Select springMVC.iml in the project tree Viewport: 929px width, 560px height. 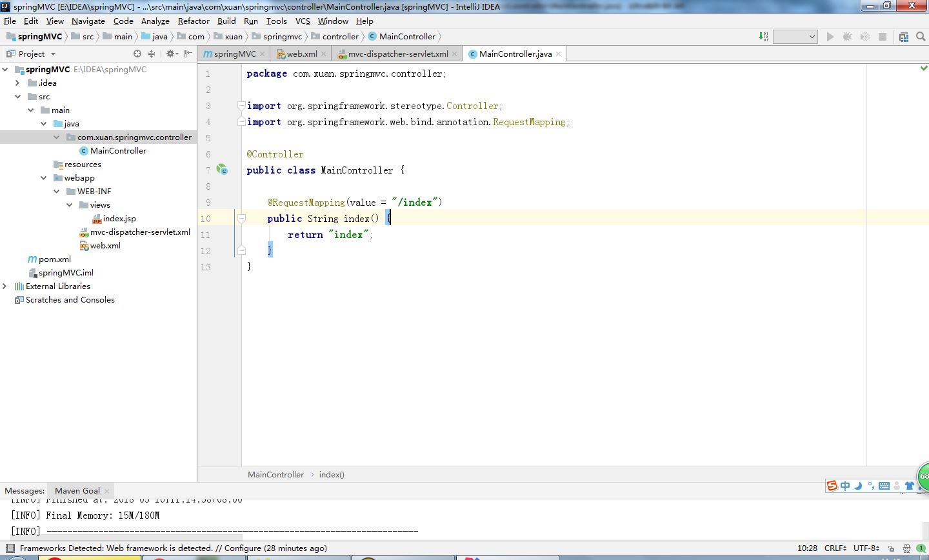(x=60, y=272)
